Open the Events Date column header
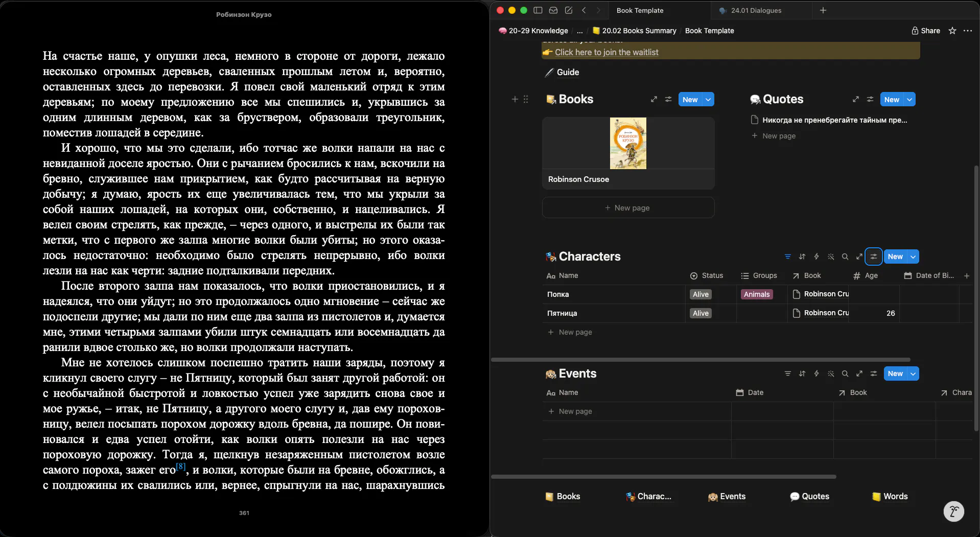Viewport: 980px width, 537px height. 782,392
